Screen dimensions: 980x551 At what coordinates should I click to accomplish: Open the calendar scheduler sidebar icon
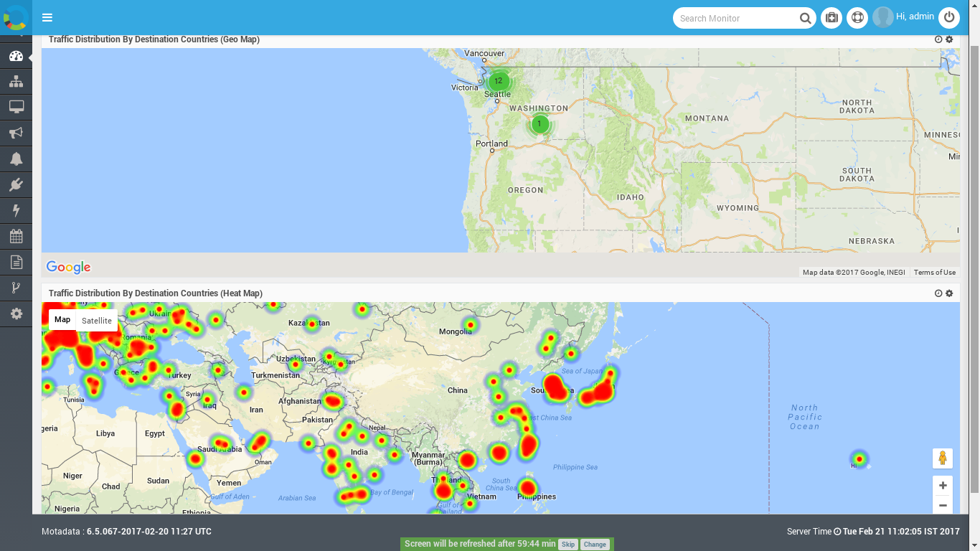pos(16,236)
